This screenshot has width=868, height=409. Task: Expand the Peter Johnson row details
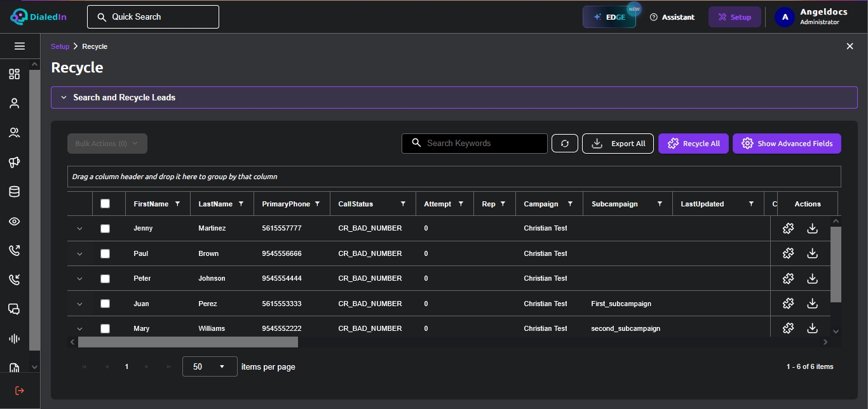[80, 278]
